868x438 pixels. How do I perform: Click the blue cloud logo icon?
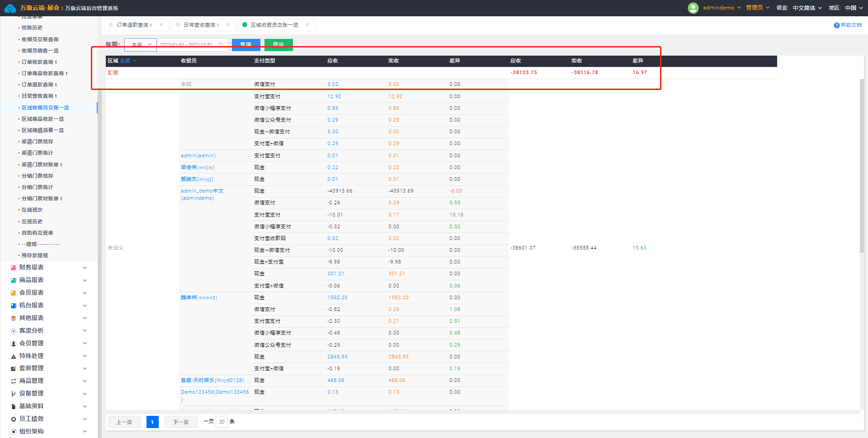tap(10, 8)
